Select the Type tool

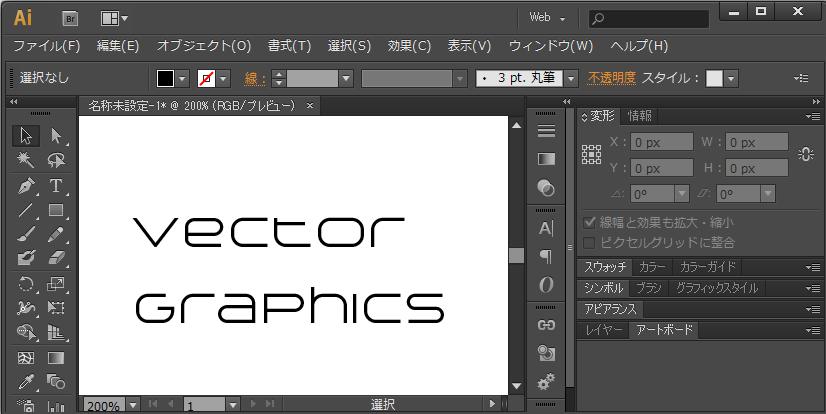click(56, 186)
